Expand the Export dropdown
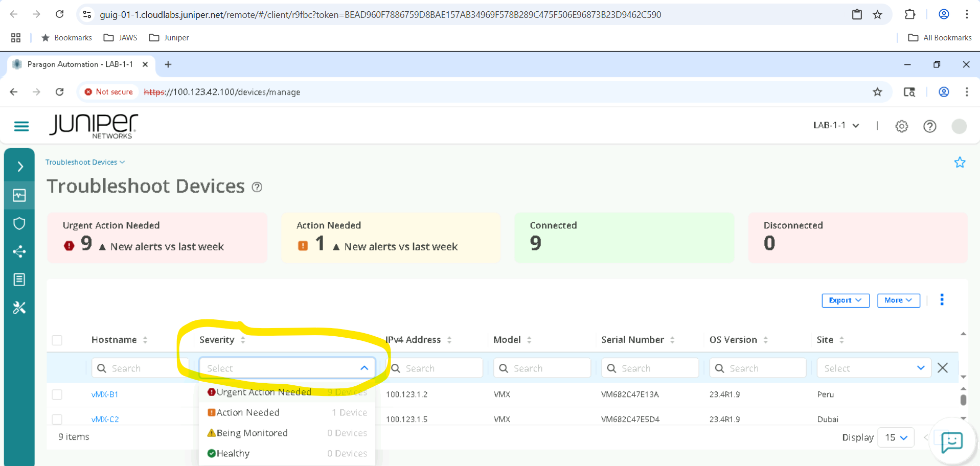This screenshot has height=466, width=980. tap(845, 300)
